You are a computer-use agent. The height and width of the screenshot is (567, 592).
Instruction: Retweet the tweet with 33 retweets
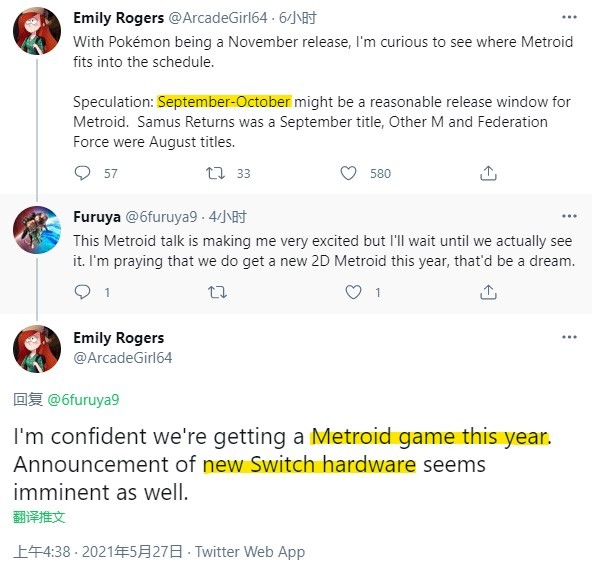[x=216, y=173]
